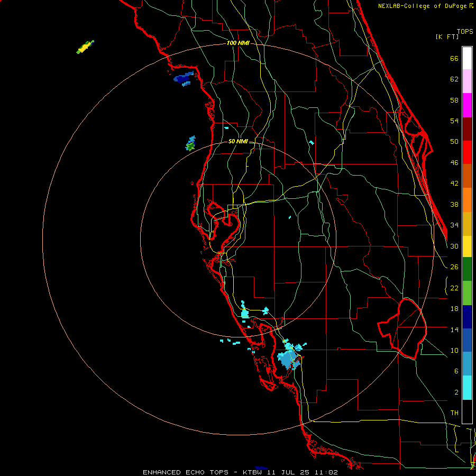The height and width of the screenshot is (476, 476).
Task: Click the navy blue legend color block
Action: coord(467,317)
